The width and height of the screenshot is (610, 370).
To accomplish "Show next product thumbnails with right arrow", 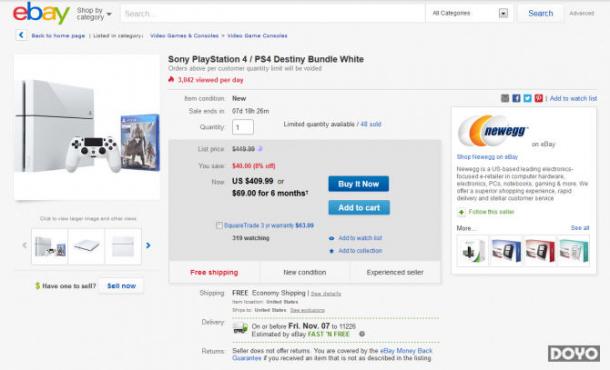I will tap(148, 245).
